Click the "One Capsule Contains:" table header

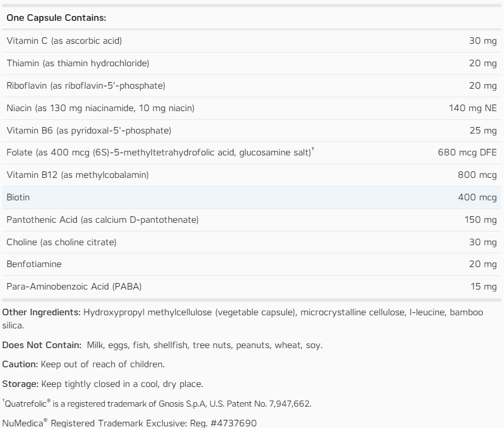pyautogui.click(x=56, y=18)
